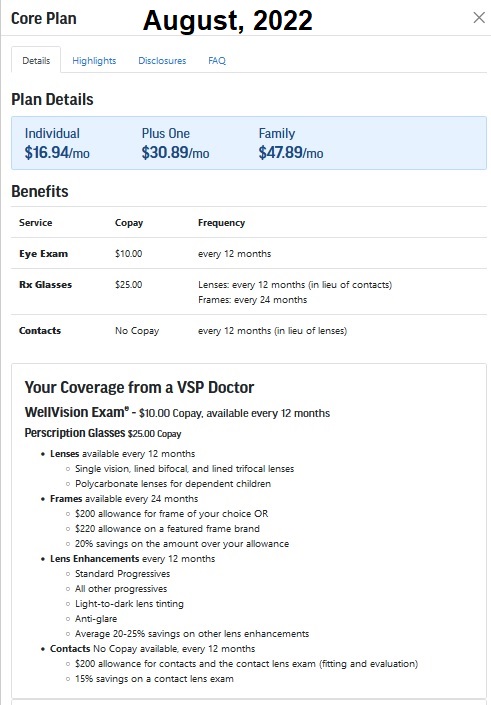This screenshot has width=491, height=705.
Task: Switch to the Highlights tab
Action: tap(94, 61)
